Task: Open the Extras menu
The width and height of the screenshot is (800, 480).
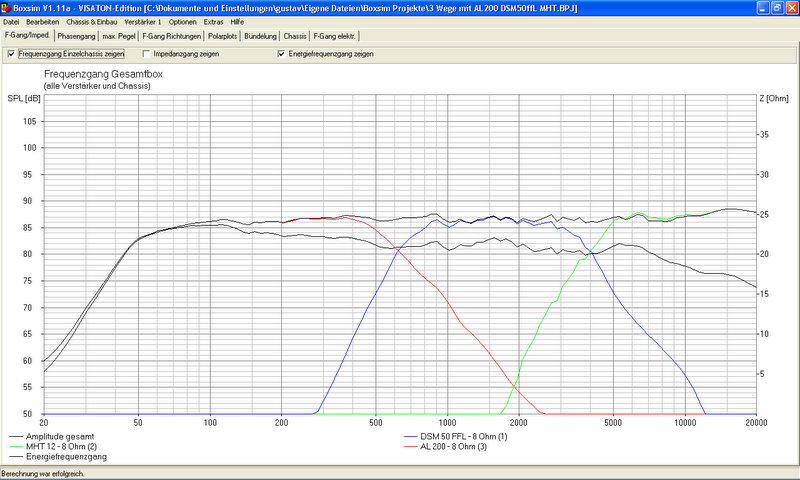Action: coord(214,21)
